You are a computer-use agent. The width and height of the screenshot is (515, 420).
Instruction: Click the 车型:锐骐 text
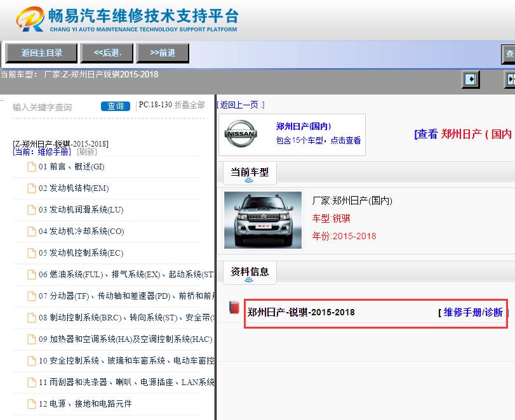pyautogui.click(x=331, y=218)
